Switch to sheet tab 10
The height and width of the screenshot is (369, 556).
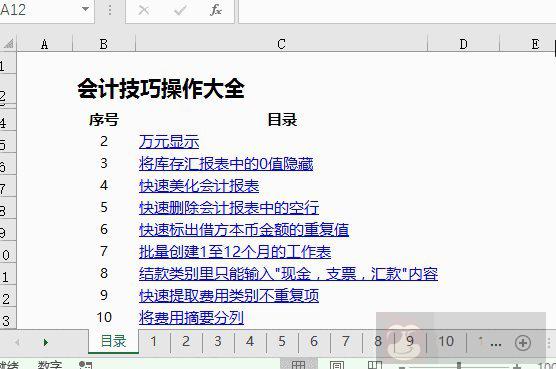pyautogui.click(x=446, y=341)
